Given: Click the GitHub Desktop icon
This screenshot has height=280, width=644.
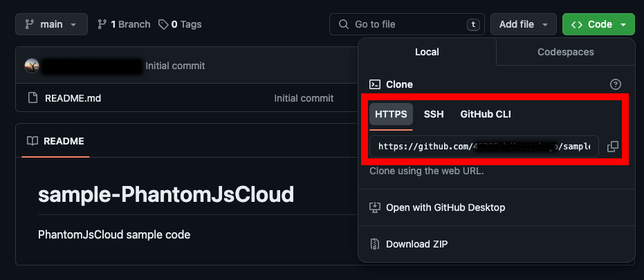Looking at the screenshot, I should coord(375,207).
